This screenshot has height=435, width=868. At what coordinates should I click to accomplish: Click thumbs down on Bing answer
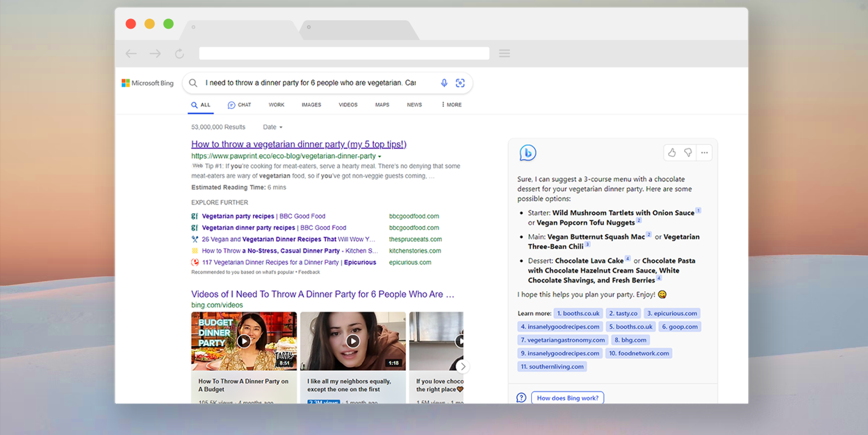(688, 152)
